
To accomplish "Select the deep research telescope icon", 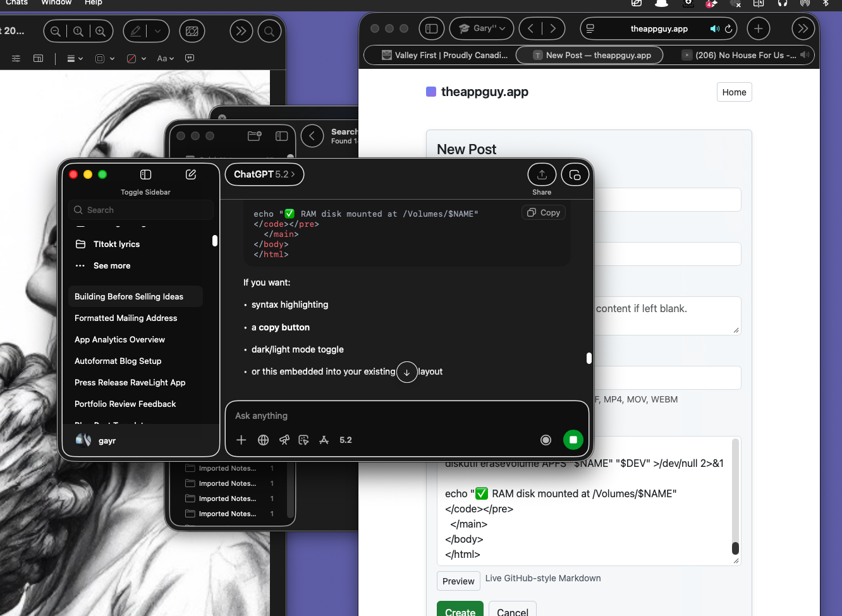I will pos(284,440).
